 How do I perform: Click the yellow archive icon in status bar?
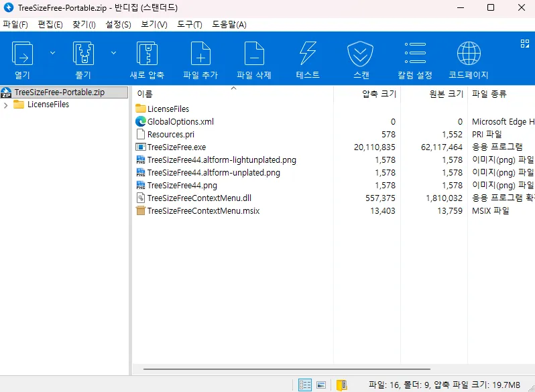point(341,385)
